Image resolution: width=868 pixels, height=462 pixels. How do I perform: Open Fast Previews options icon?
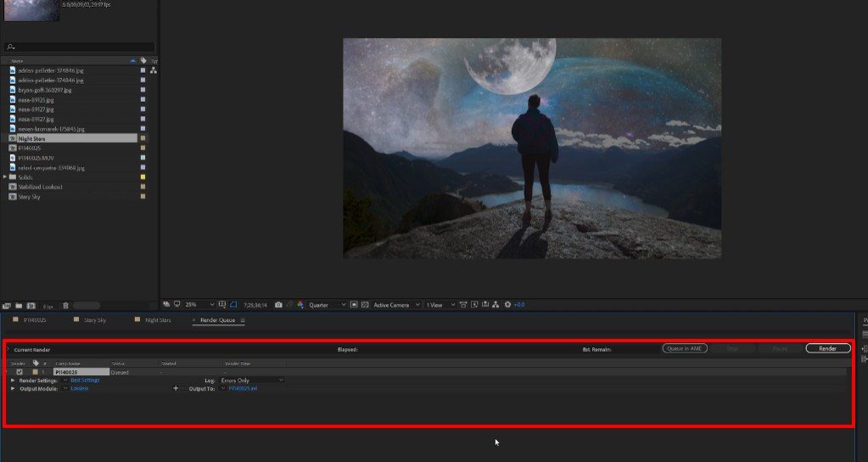coord(474,305)
